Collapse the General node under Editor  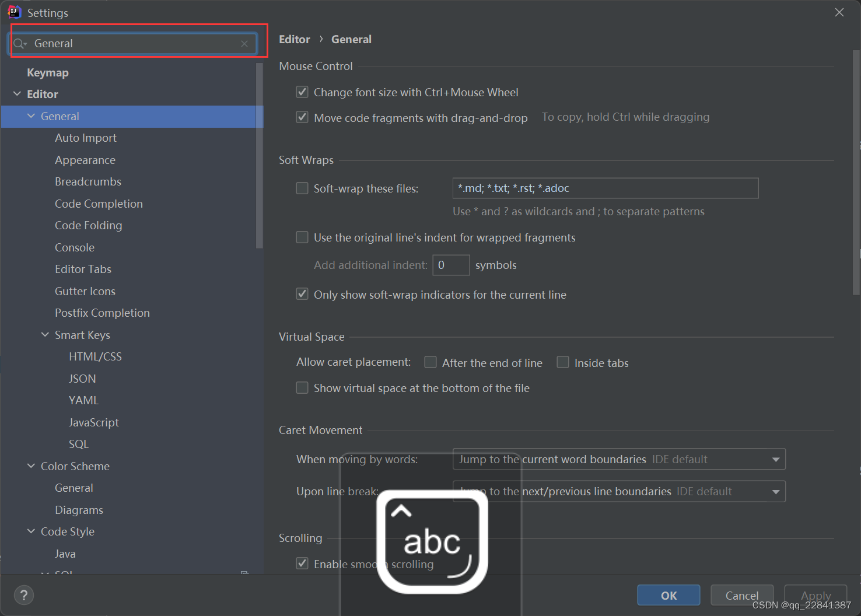[x=31, y=116]
